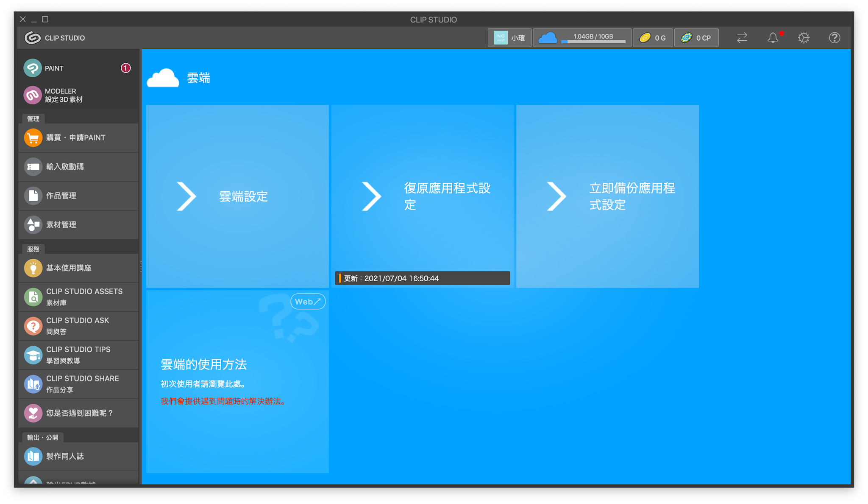The width and height of the screenshot is (868, 504).
Task: Open the 立即備份應用程式設定 tile
Action: 607,196
